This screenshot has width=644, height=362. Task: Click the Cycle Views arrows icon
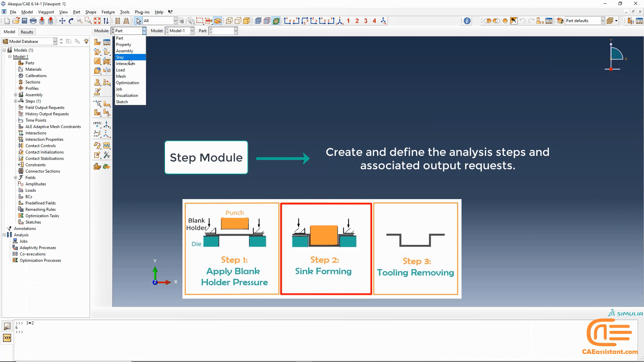click(x=106, y=21)
